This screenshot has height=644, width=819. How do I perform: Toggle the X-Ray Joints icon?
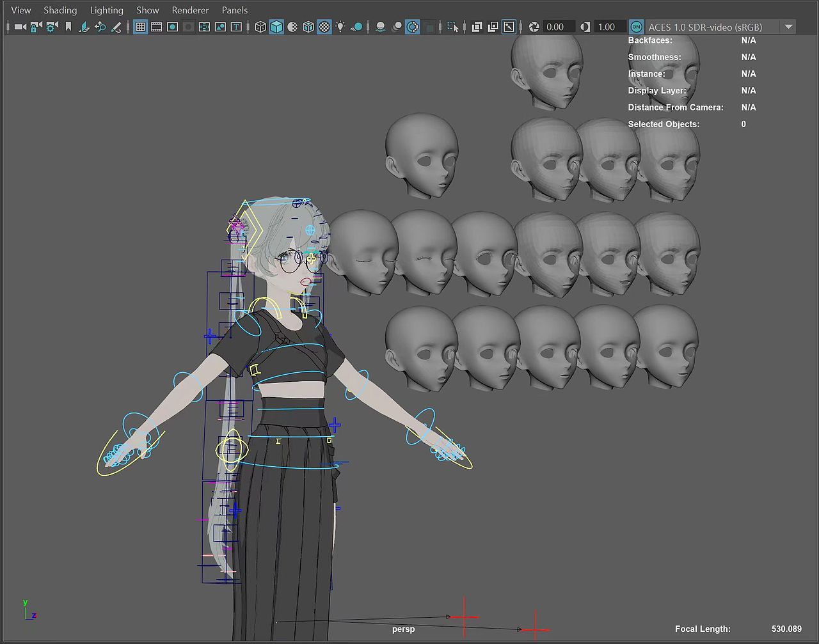[509, 27]
